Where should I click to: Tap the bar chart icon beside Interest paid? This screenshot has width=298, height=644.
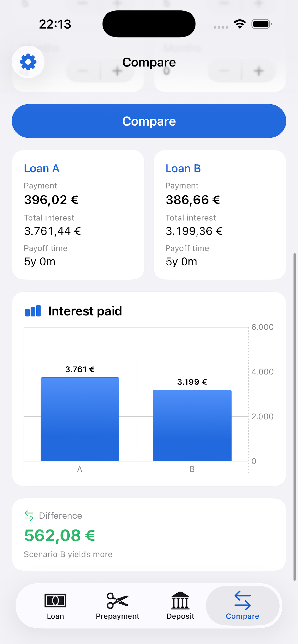33,311
